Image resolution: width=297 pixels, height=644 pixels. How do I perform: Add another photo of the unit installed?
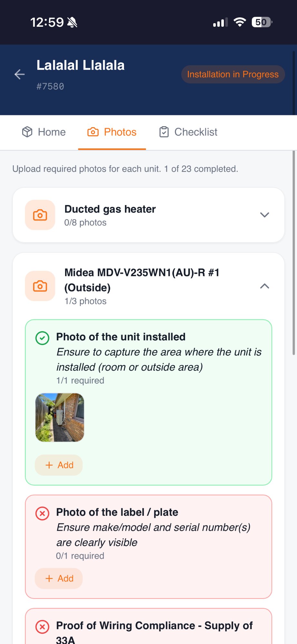[x=58, y=465]
